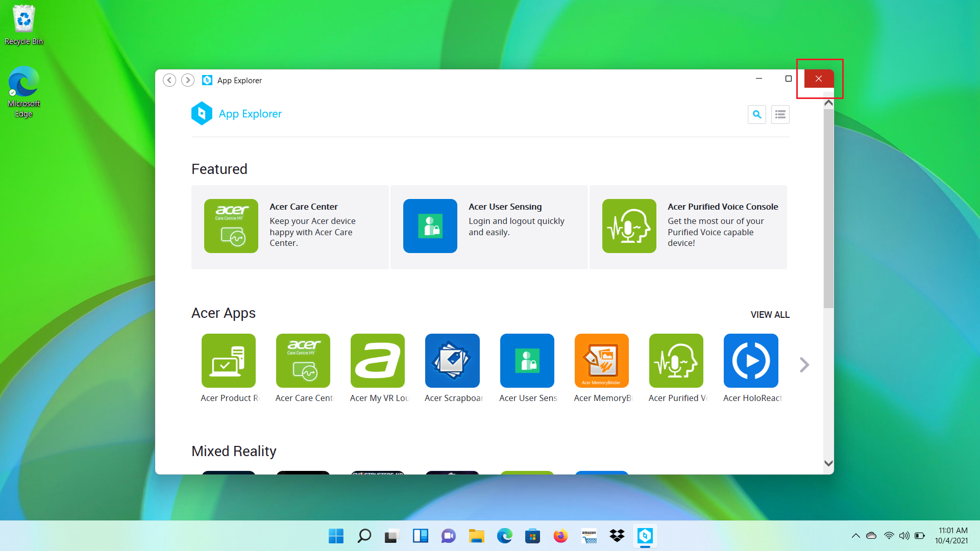Click the App Explorer logo
The height and width of the screenshot is (551, 980).
(202, 113)
